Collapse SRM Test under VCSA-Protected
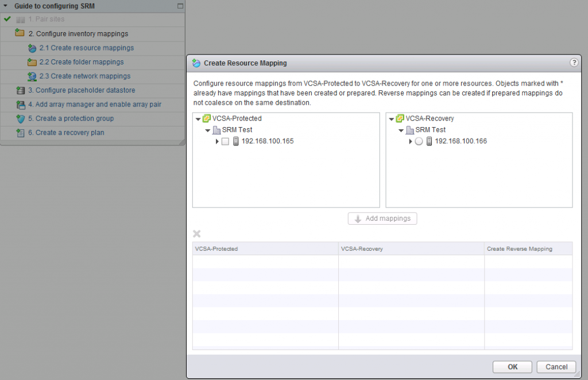Viewport: 588px width, 380px height. (x=208, y=130)
